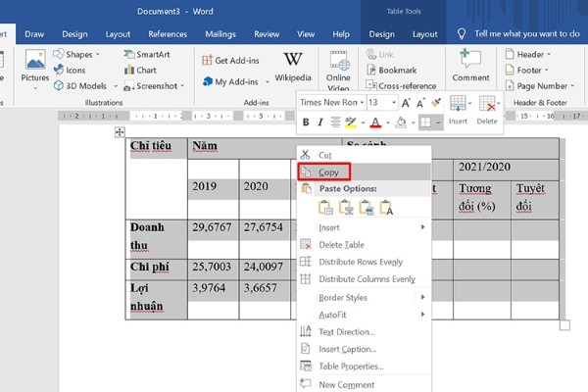
Task: Switch to the Mailings tab
Action: tap(220, 34)
